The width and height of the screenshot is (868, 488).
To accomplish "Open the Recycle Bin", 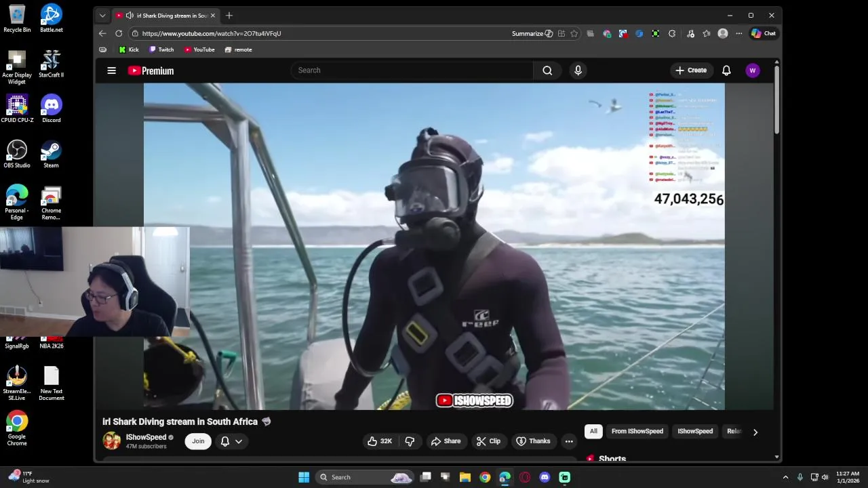I will pyautogui.click(x=17, y=18).
